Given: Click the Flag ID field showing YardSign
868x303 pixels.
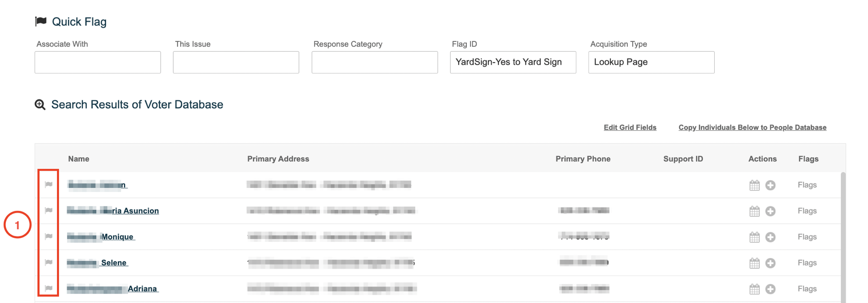Looking at the screenshot, I should (513, 62).
